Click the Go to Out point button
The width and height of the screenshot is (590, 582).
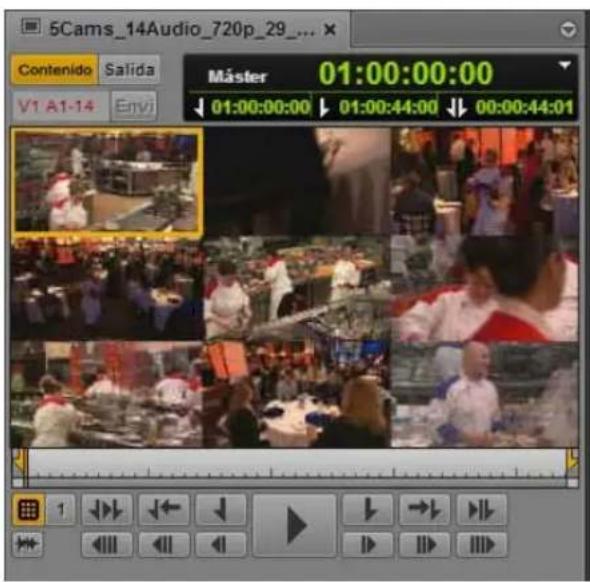click(x=424, y=510)
